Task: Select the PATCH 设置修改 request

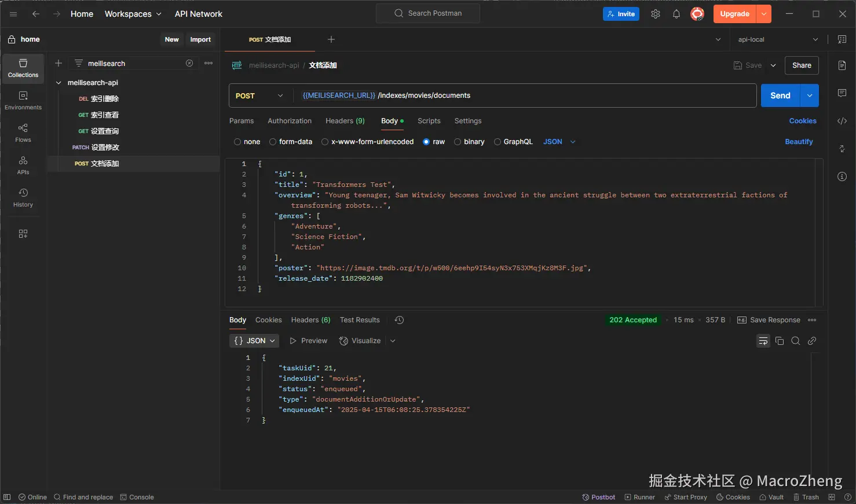Action: coord(96,148)
